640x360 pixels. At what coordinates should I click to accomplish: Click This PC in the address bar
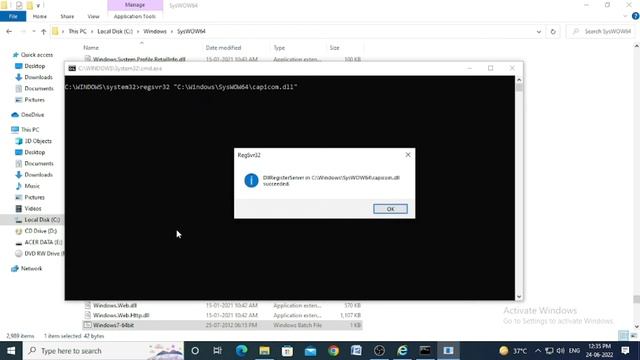pos(78,31)
